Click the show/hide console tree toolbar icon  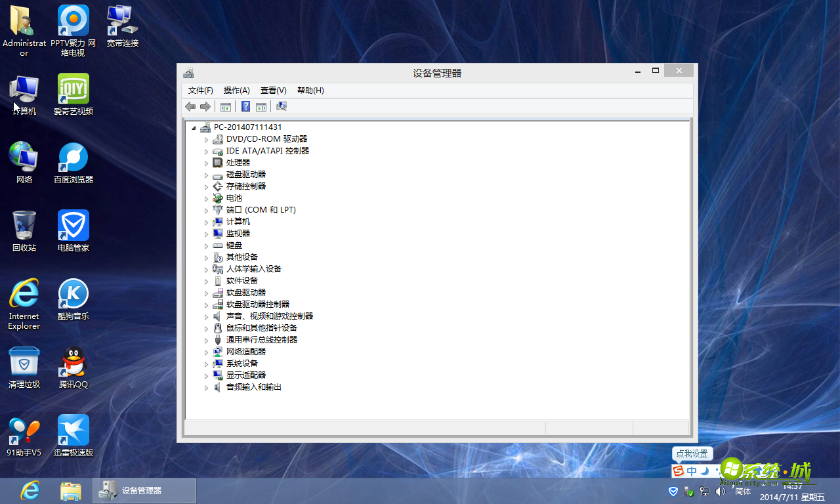tap(225, 106)
